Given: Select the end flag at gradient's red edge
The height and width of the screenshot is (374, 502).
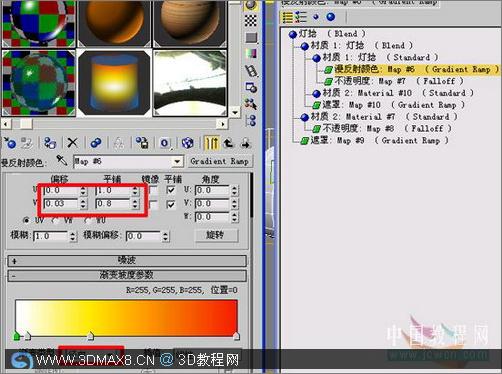Looking at the screenshot, I should pos(236,336).
